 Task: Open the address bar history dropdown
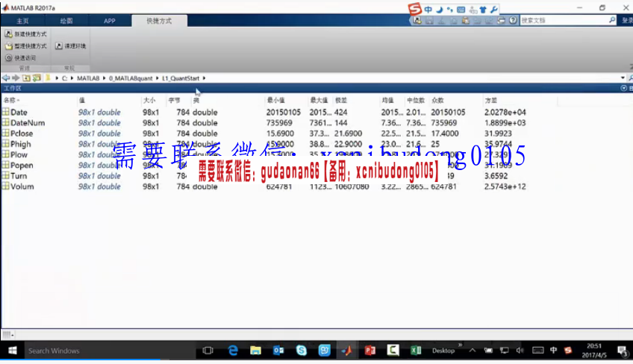coord(623,78)
